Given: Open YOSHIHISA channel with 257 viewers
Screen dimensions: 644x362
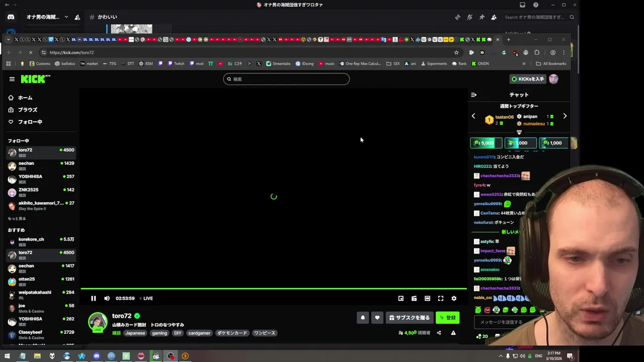Looking at the screenshot, I should (41, 179).
